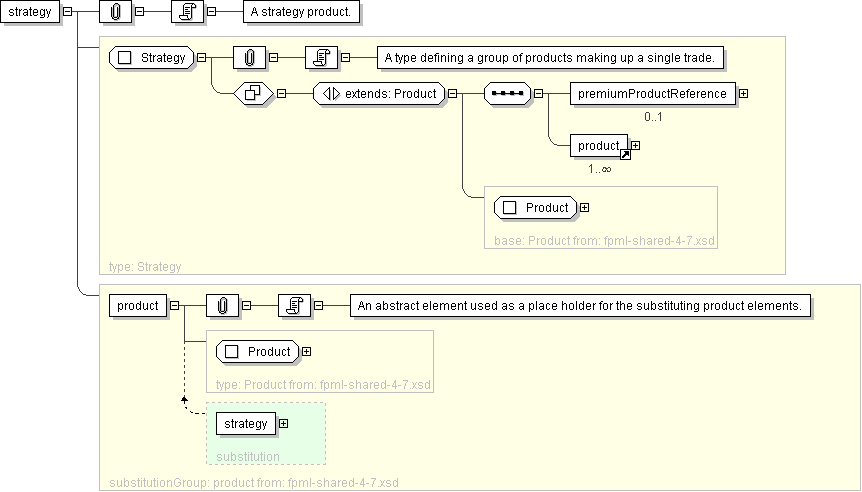This screenshot has width=862, height=492.
Task: Collapse the extends: Product node
Action: pyautogui.click(x=452, y=94)
